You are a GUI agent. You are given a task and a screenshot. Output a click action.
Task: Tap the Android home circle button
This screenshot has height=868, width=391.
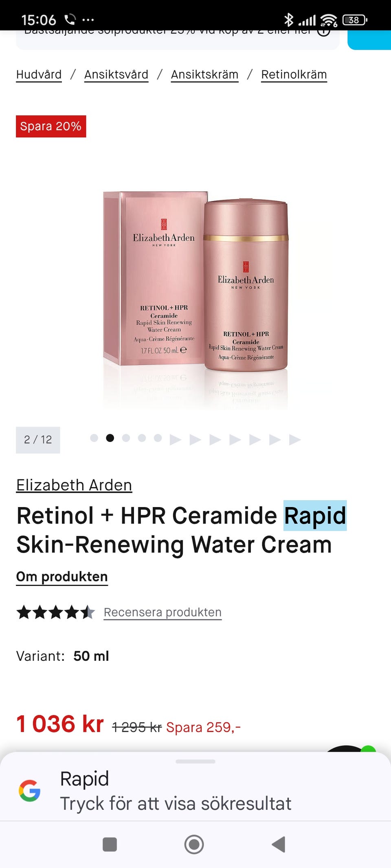(194, 844)
